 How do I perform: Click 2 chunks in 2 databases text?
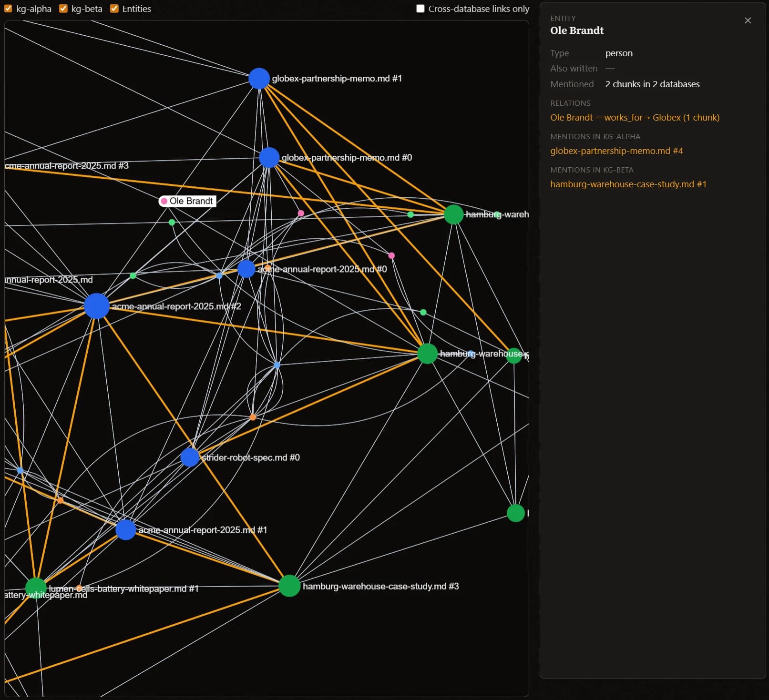point(652,84)
